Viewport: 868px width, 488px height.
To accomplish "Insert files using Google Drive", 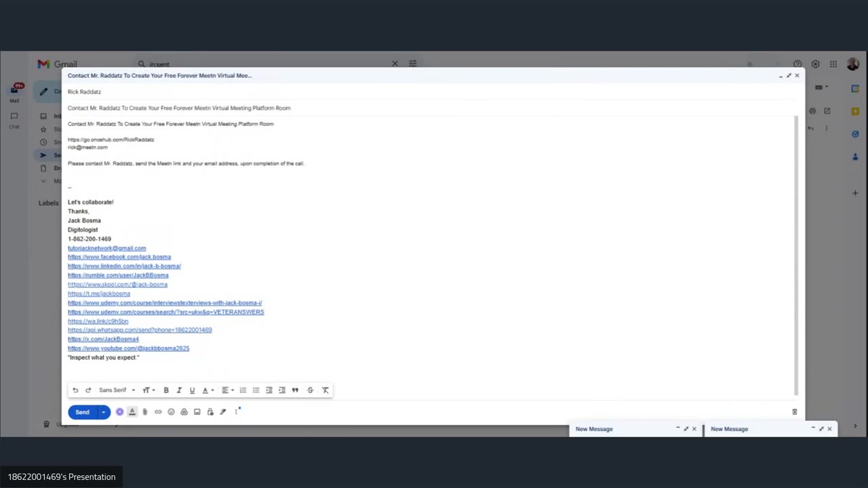I will tap(184, 412).
